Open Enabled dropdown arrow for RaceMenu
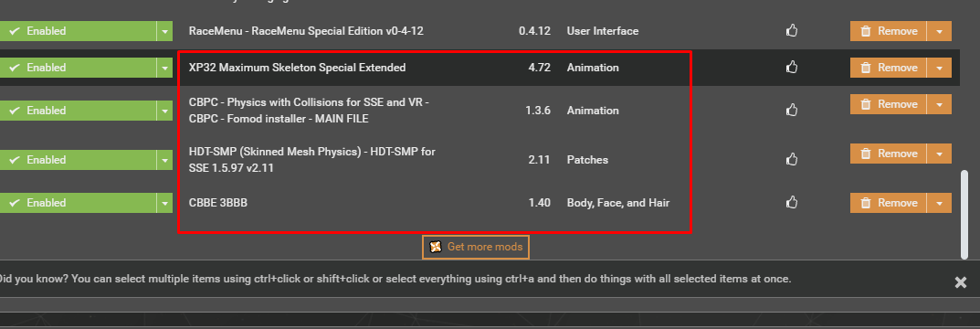 pos(165,31)
